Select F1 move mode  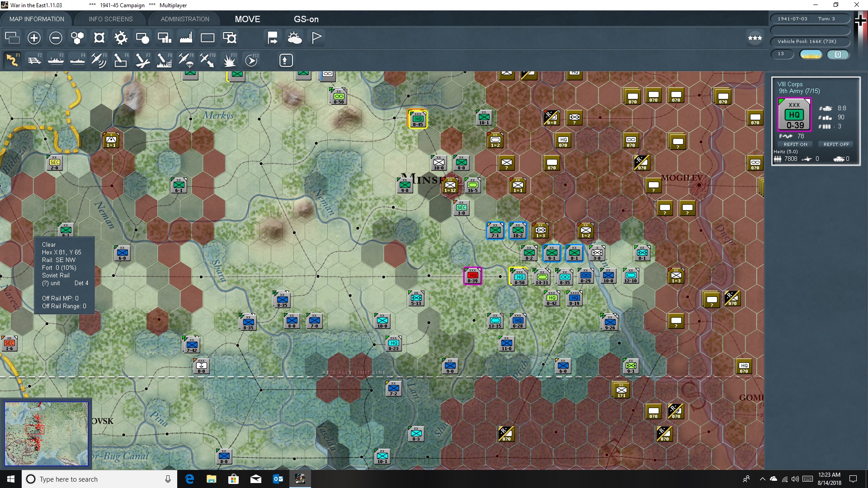(x=12, y=60)
